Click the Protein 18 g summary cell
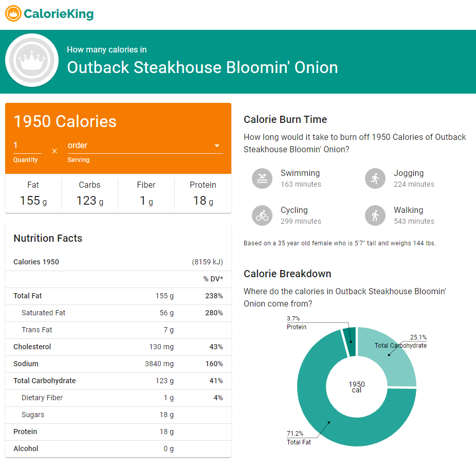This screenshot has width=476, height=466. tap(203, 194)
